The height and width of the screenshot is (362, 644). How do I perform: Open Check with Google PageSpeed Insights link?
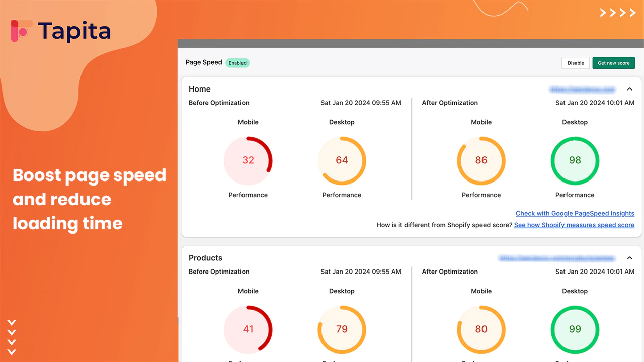click(575, 213)
